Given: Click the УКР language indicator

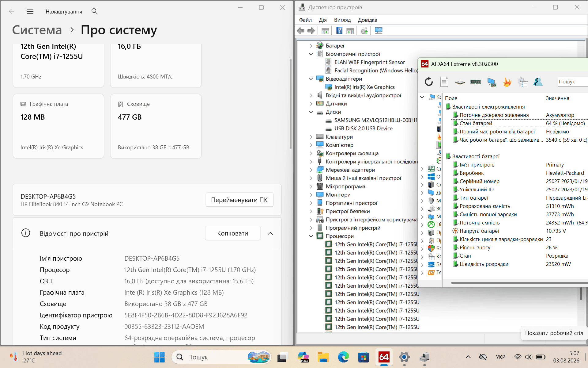Looking at the screenshot, I should pyautogui.click(x=500, y=357).
